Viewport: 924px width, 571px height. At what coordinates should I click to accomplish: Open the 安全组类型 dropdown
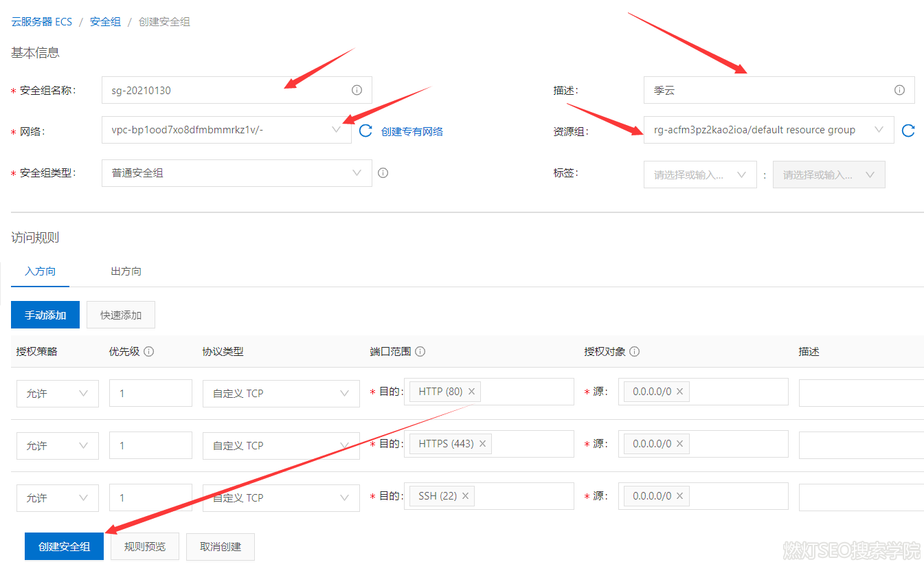point(236,173)
